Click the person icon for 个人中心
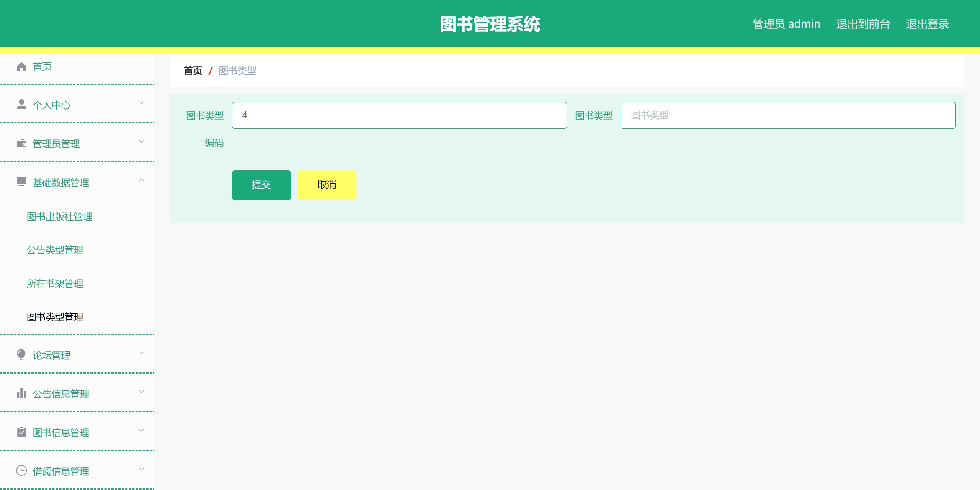Screen dimensions: 980x490 (x=21, y=105)
